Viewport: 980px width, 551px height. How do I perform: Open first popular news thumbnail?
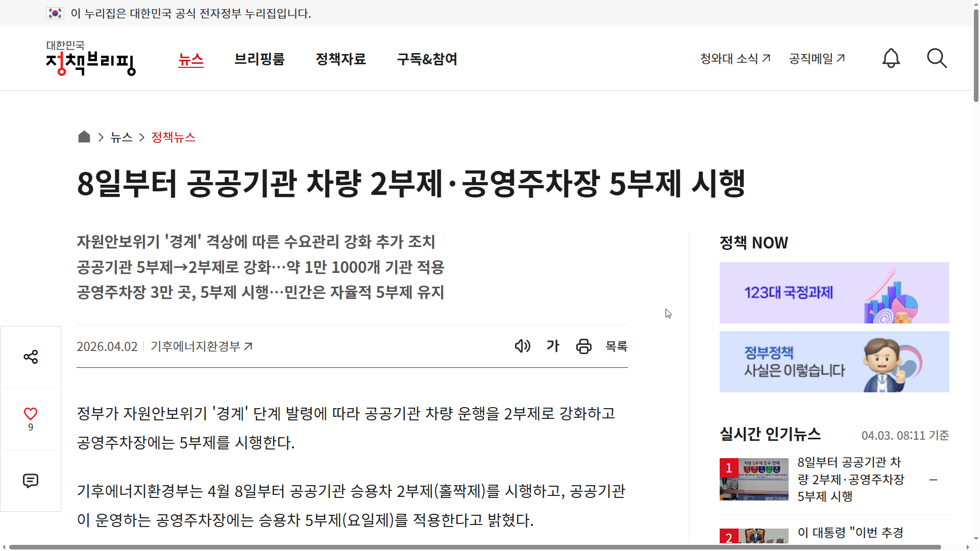pyautogui.click(x=754, y=480)
